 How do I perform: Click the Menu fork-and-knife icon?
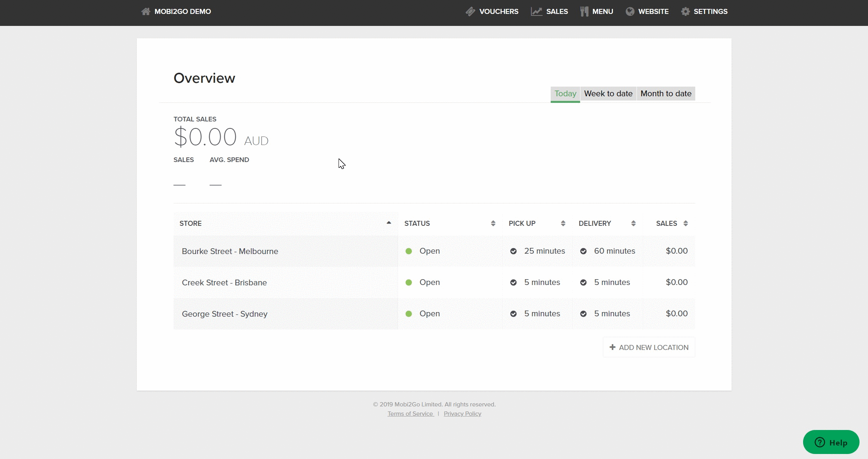[x=584, y=12]
